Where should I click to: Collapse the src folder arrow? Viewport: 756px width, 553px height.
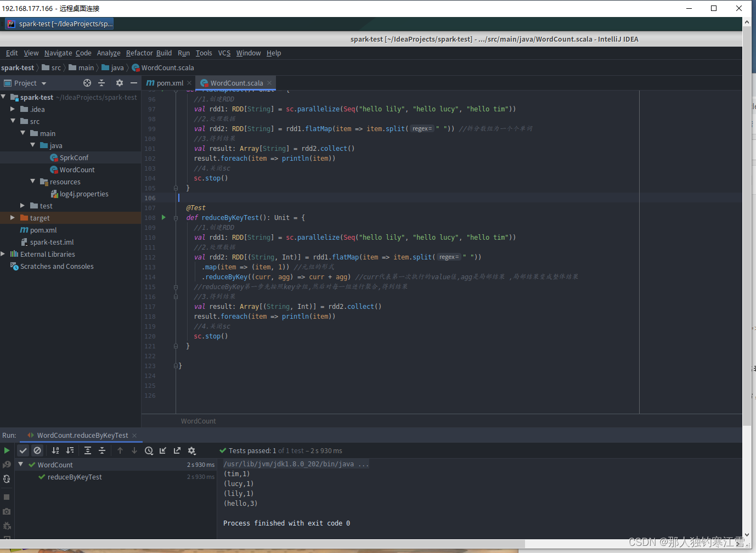[x=13, y=121]
